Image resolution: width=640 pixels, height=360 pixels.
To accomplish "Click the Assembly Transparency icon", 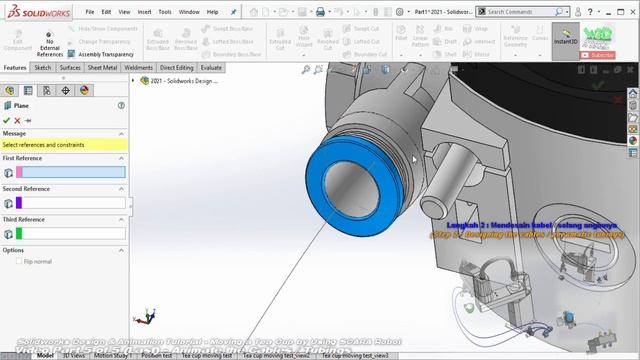I will click(71, 54).
